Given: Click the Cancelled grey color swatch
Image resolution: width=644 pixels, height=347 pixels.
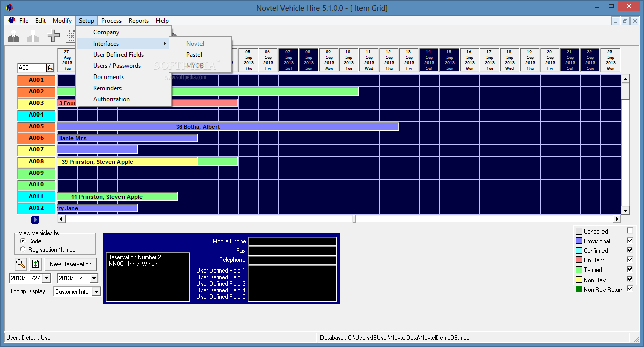Looking at the screenshot, I should click(x=579, y=231).
